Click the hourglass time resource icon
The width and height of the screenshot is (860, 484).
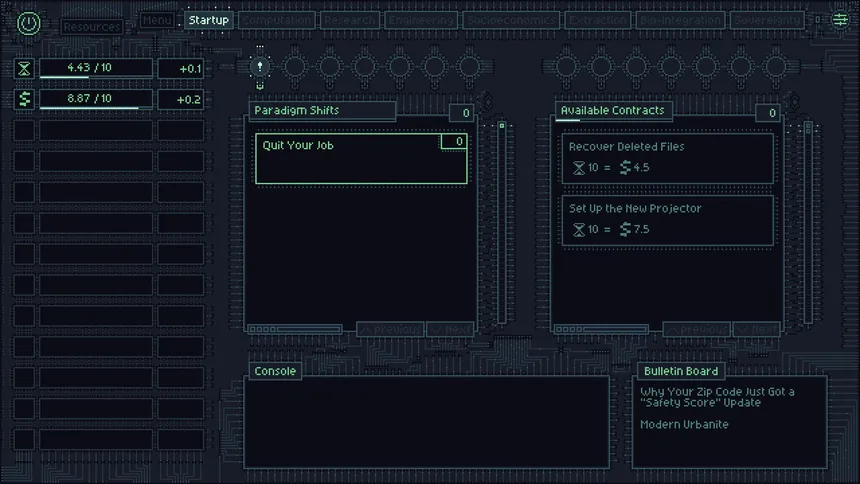tap(24, 69)
